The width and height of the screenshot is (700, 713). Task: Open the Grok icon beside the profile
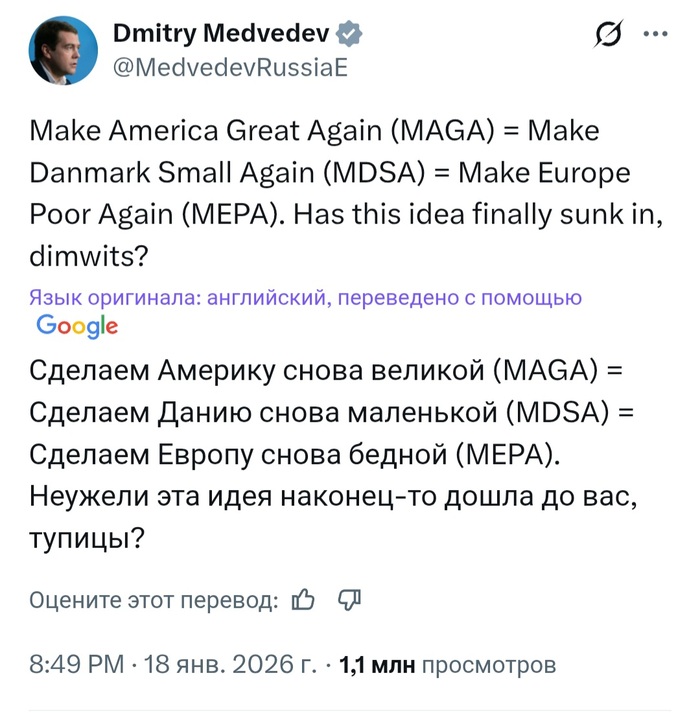606,37
